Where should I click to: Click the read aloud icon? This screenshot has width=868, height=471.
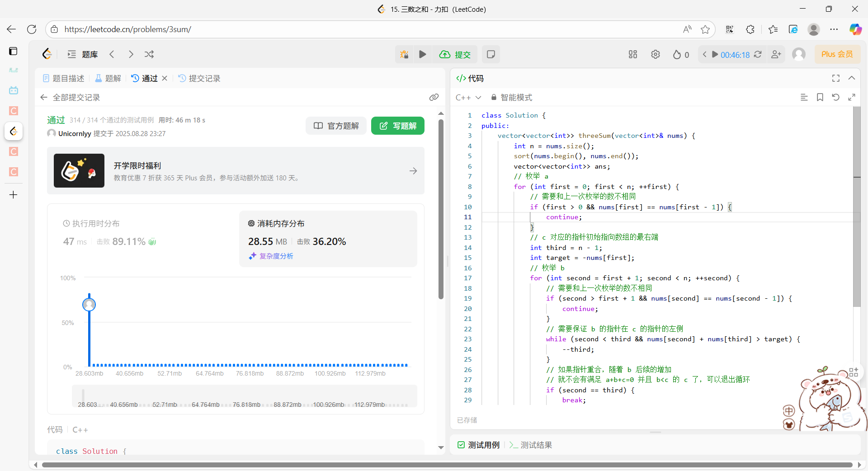687,29
